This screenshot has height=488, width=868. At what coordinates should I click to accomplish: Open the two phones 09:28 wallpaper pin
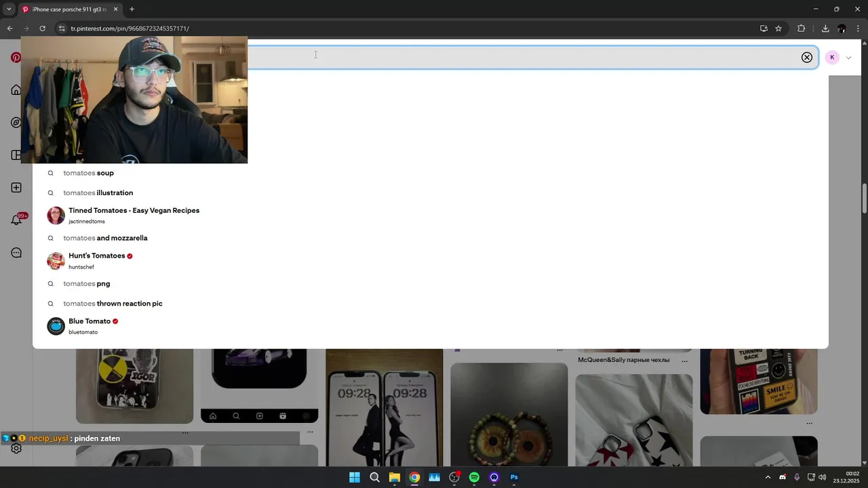pyautogui.click(x=384, y=407)
